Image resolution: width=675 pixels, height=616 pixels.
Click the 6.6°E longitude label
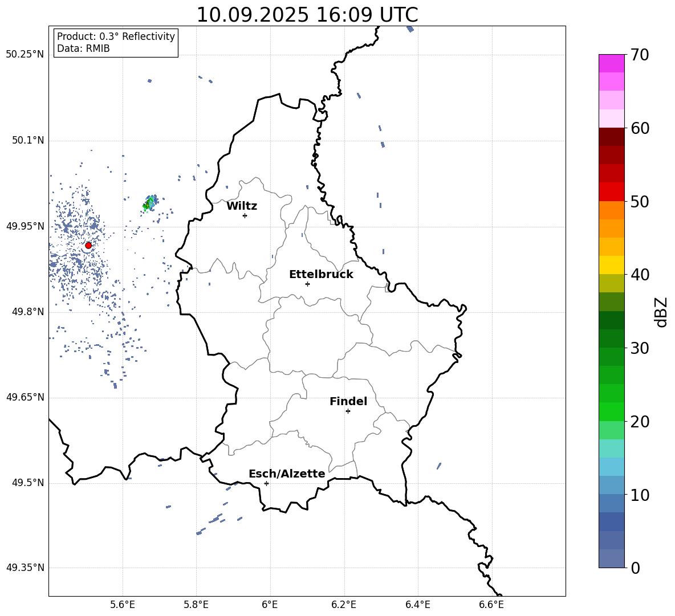(491, 605)
